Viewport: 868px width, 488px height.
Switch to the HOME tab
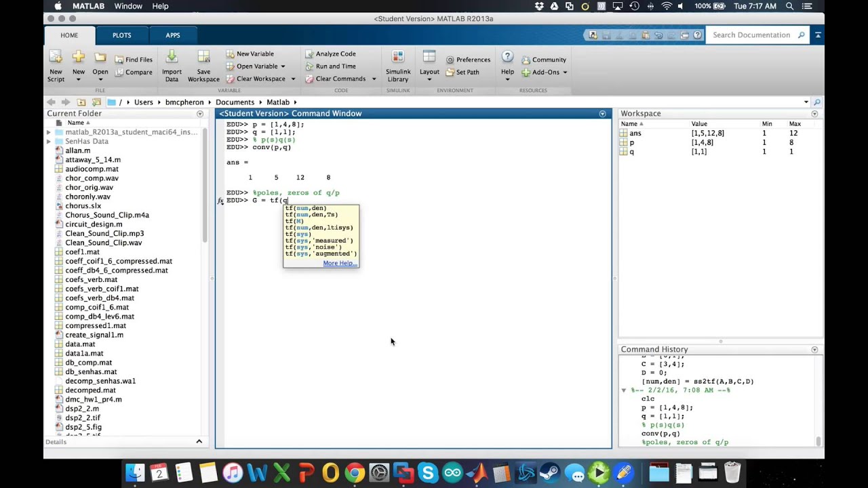(69, 35)
